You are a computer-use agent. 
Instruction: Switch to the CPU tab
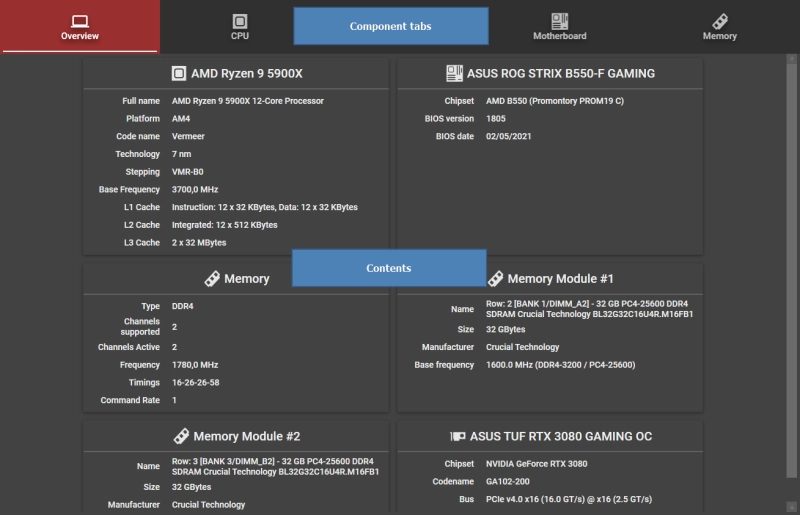(x=240, y=27)
